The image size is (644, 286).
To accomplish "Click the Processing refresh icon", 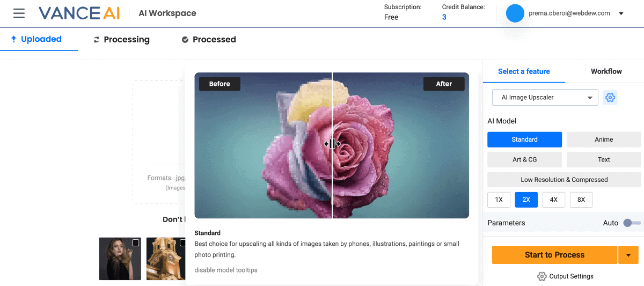I will click(97, 40).
